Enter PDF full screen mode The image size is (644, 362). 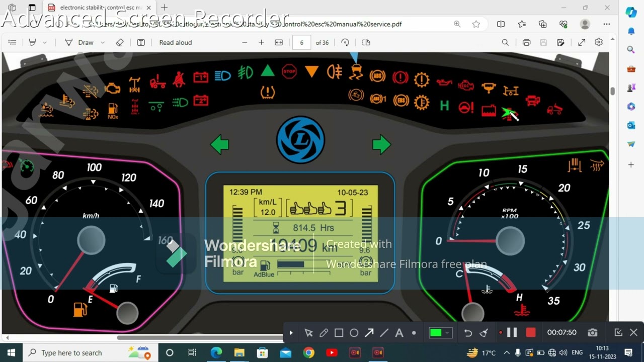click(582, 43)
